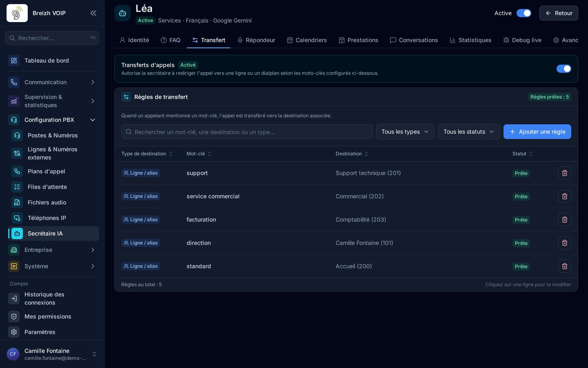
Task: Expand the Communication menu section
Action: pos(52,82)
